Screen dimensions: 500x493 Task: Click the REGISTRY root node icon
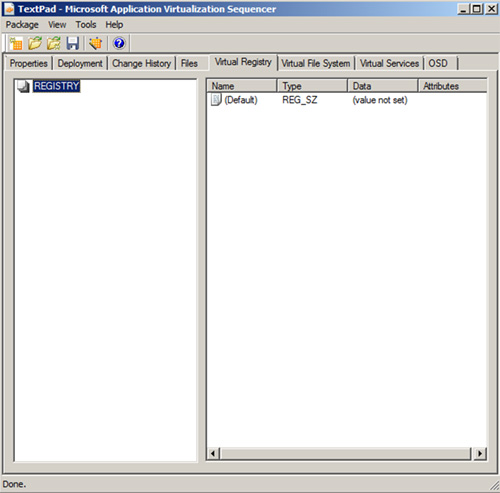(x=23, y=86)
